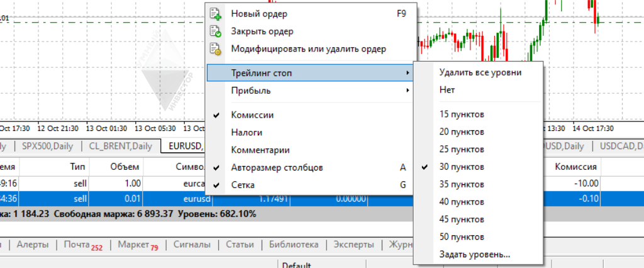
Task: Choose 50 пунктов trailing stop
Action: click(462, 237)
